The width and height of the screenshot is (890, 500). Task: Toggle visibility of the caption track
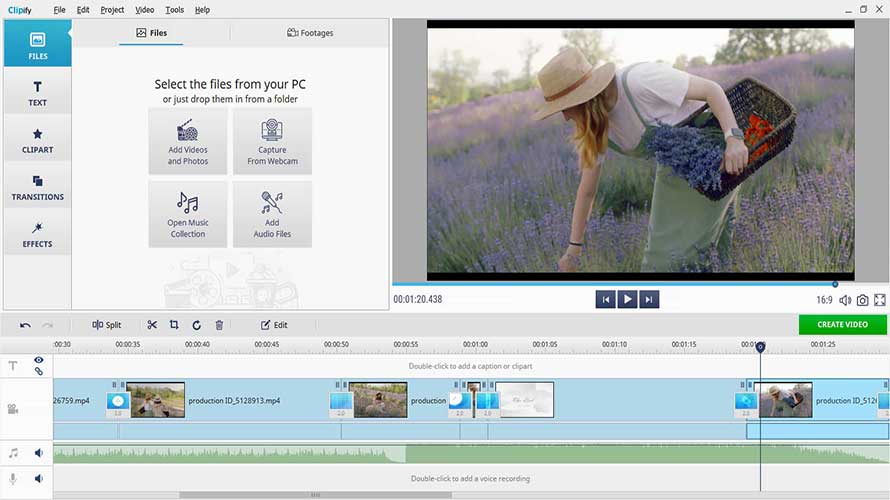click(39, 360)
